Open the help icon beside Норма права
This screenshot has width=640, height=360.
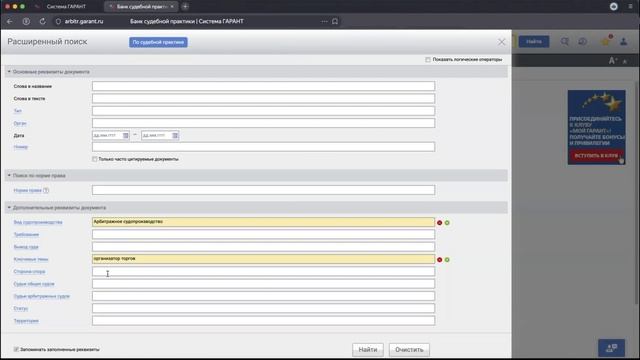tap(46, 190)
